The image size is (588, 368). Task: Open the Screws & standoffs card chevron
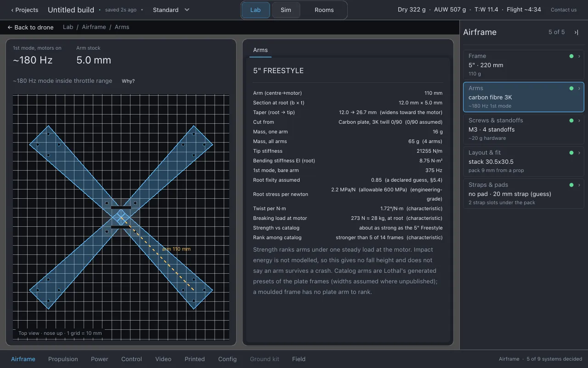[579, 121]
